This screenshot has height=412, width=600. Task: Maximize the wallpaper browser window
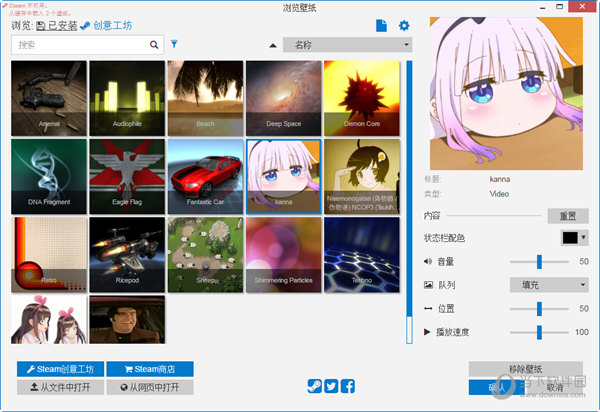point(559,7)
